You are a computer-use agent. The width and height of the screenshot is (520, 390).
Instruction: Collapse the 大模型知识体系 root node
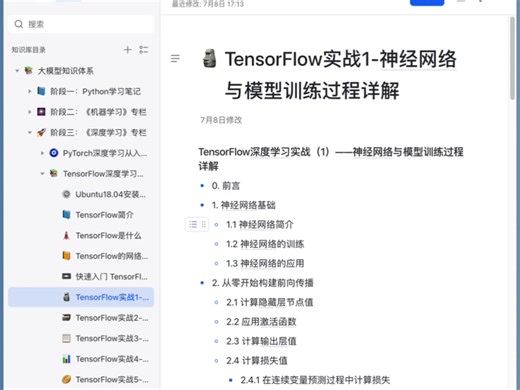[x=17, y=71]
